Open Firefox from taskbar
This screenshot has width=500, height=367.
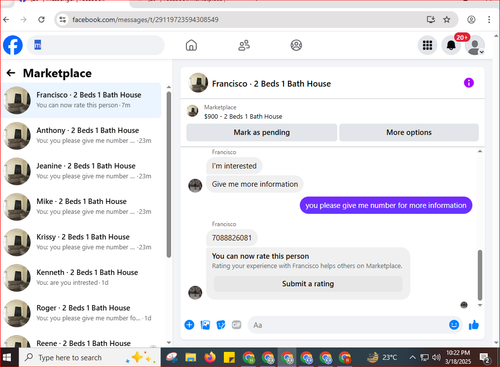210,358
